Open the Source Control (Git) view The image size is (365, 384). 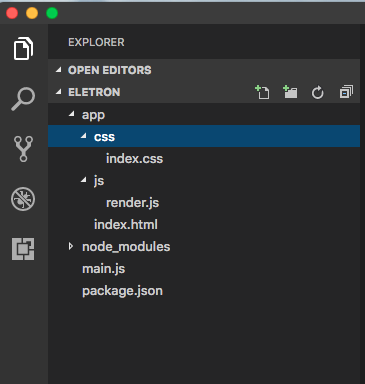pos(23,149)
